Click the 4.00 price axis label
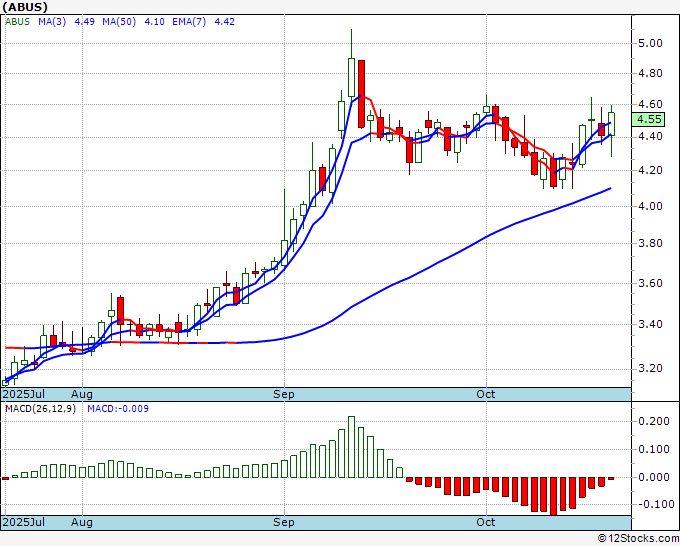Image resolution: width=680 pixels, height=546 pixels. click(x=648, y=207)
